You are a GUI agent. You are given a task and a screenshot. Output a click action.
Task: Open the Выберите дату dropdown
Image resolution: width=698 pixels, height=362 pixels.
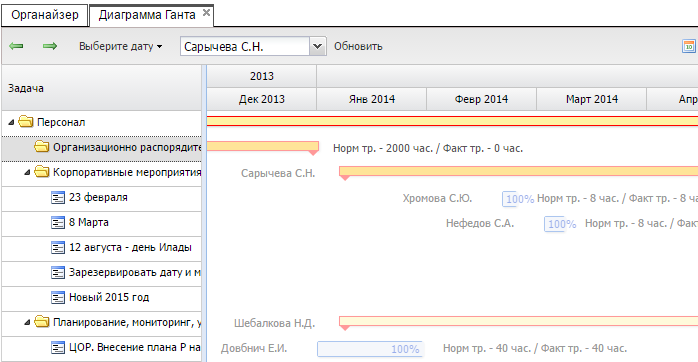pyautogui.click(x=121, y=46)
